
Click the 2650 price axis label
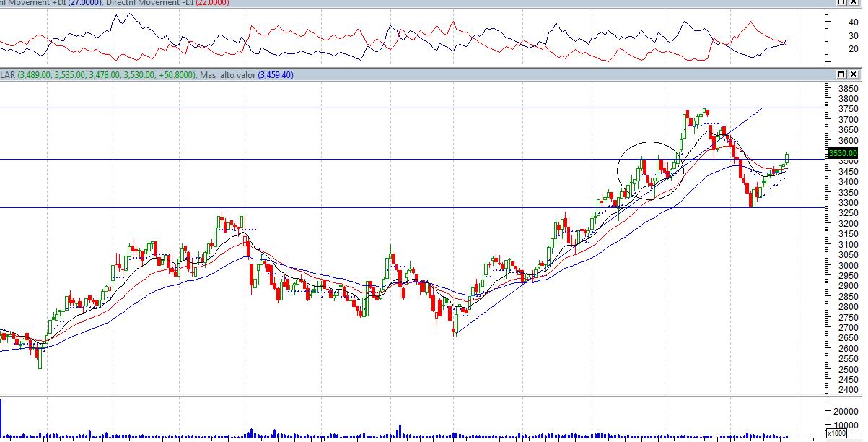[x=849, y=338]
